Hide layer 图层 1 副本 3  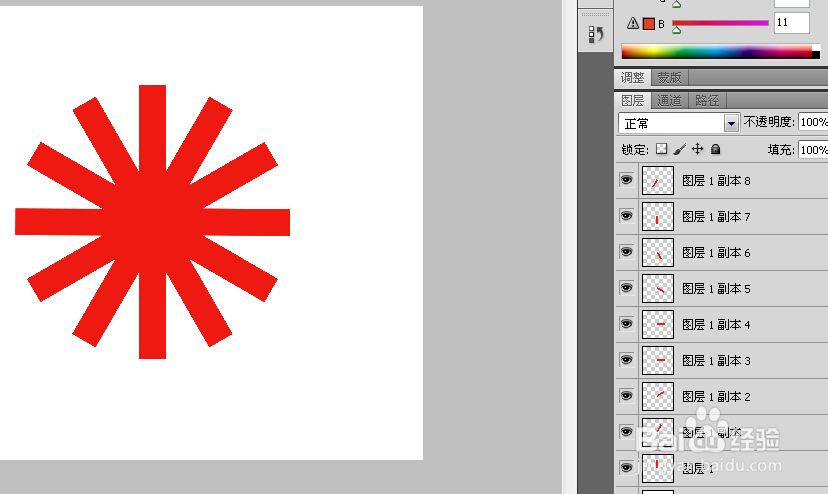(x=626, y=360)
